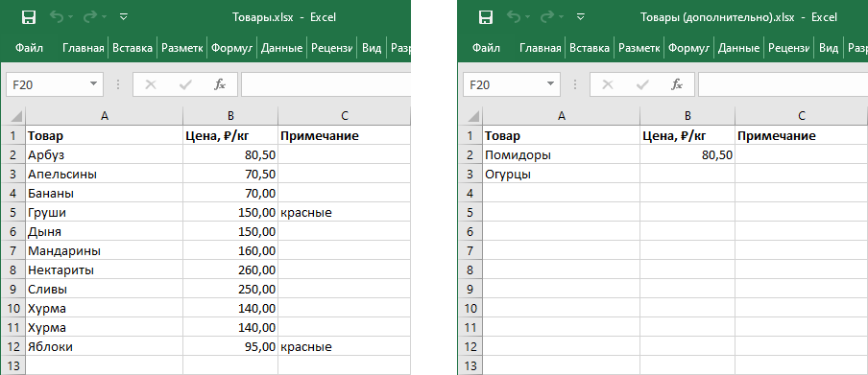Select the row 5 header in the right workbook
The image size is (868, 375).
[x=470, y=213]
